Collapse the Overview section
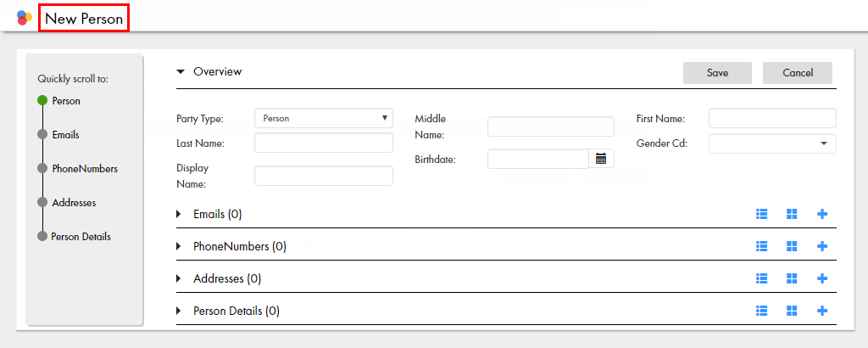The width and height of the screenshot is (868, 348). [x=180, y=71]
